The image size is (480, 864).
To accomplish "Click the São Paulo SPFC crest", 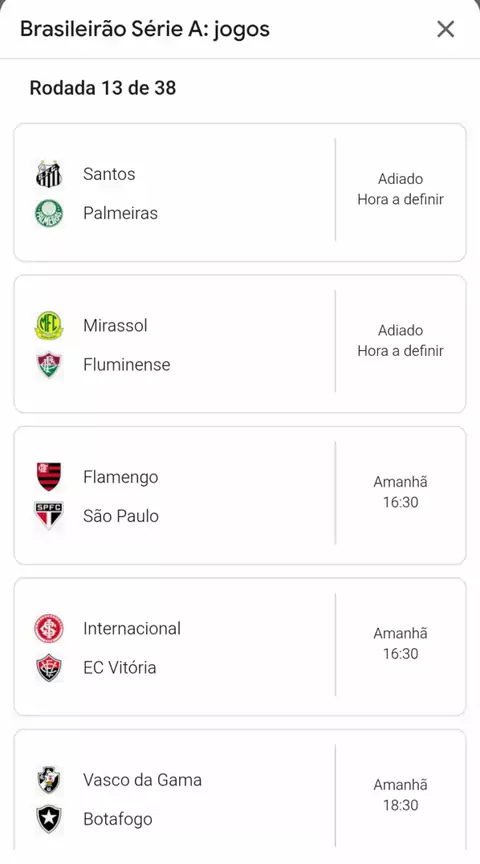I will pyautogui.click(x=49, y=516).
